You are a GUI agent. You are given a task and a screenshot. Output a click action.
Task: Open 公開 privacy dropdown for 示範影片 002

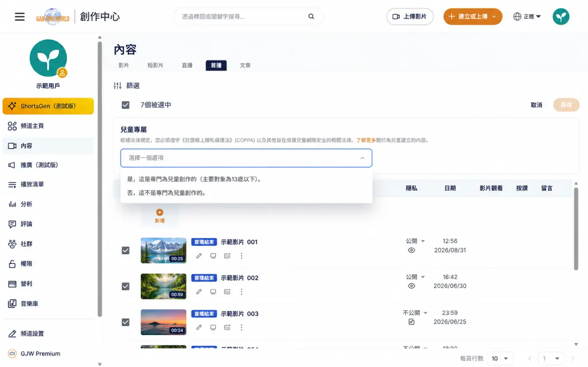coord(415,277)
